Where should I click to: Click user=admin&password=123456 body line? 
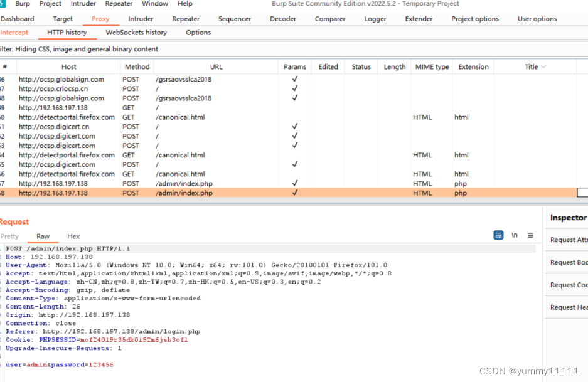59,365
